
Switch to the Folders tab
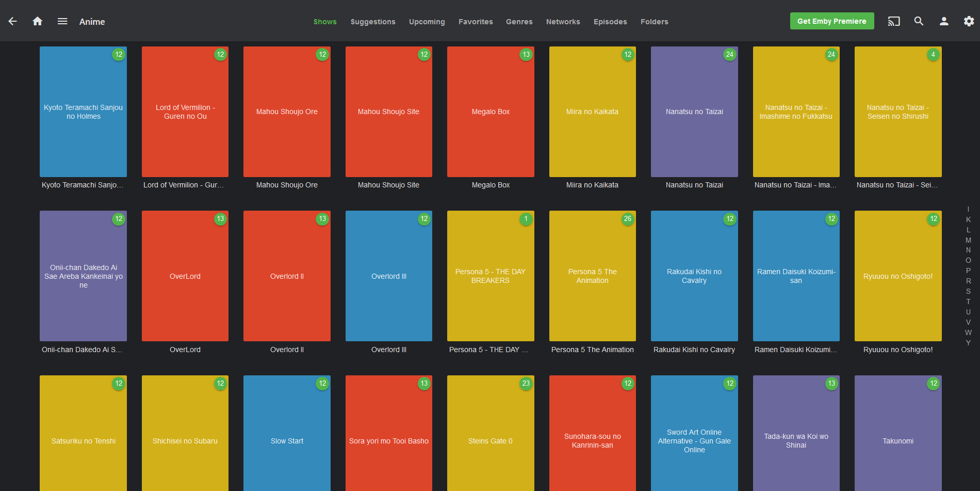tap(655, 22)
